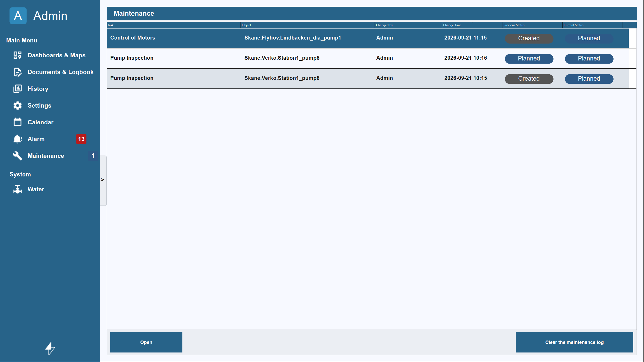Click the Maintenance count badge 1

click(93, 156)
